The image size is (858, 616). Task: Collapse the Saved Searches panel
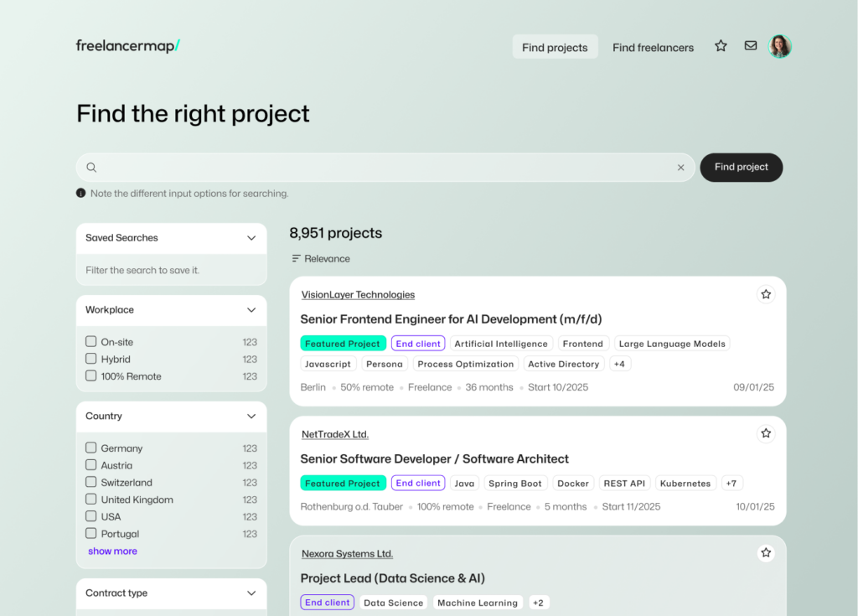point(251,238)
